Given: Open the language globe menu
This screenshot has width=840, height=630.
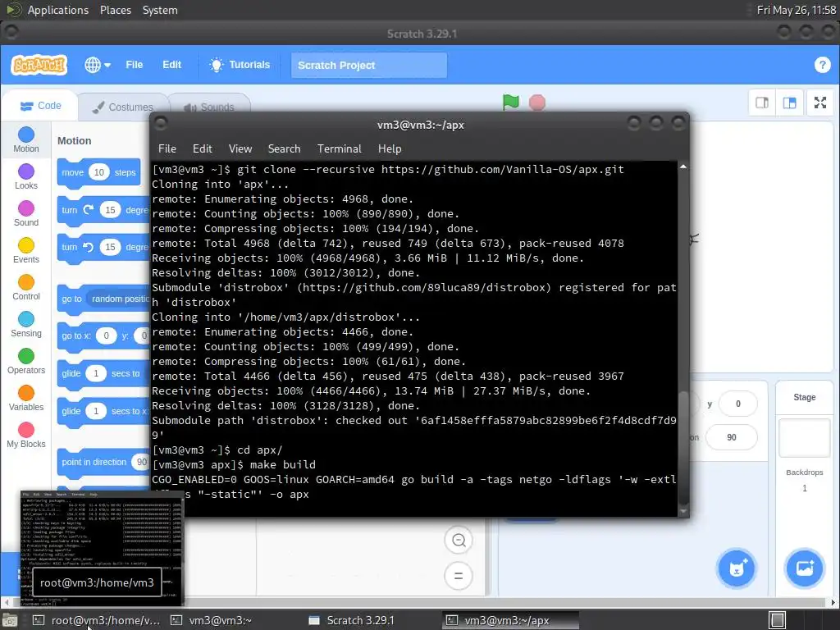Looking at the screenshot, I should click(x=98, y=65).
